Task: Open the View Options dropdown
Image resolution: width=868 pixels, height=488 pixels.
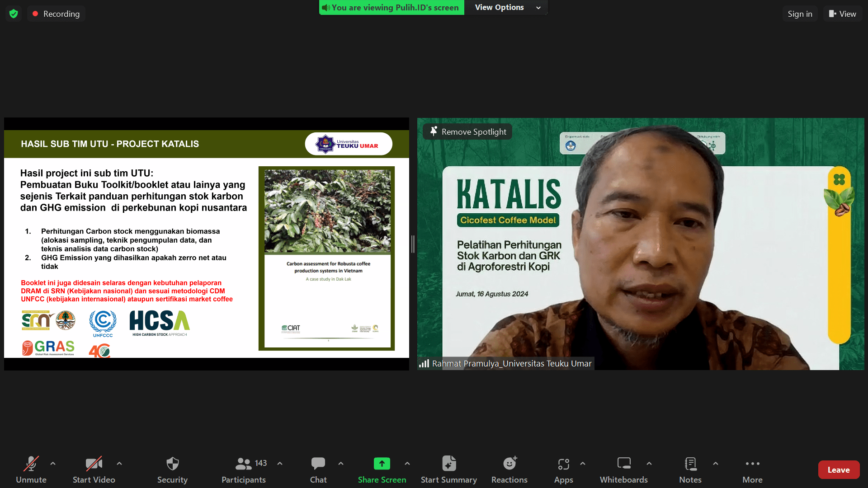Action: (506, 7)
